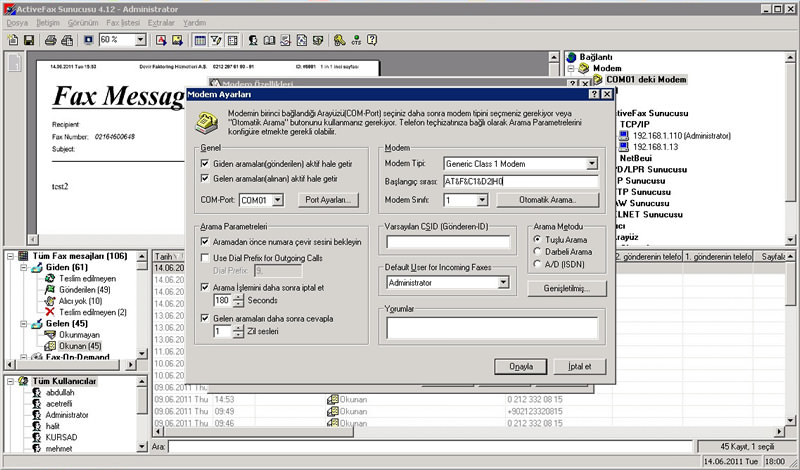Open the Fax listesi menu
Screen dimensions: 800x470
pos(123,23)
